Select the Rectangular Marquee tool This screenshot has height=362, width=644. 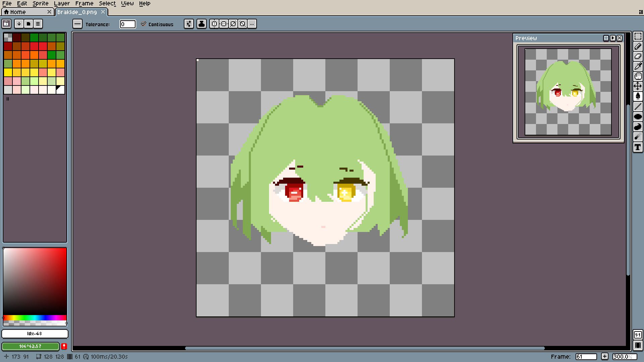(x=638, y=36)
